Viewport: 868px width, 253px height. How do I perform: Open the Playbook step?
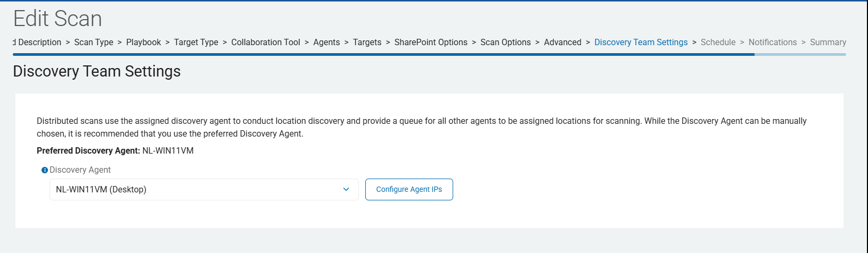pyautogui.click(x=143, y=42)
